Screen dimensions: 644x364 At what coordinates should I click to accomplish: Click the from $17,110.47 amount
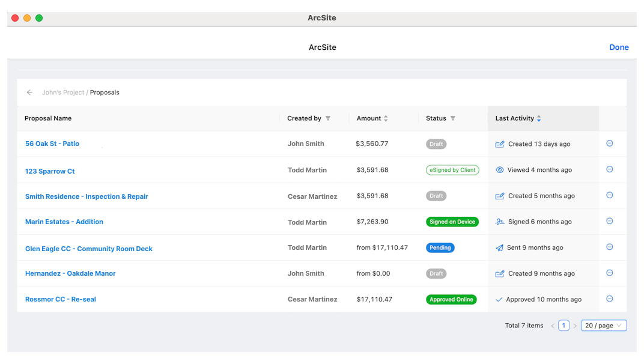click(x=382, y=247)
